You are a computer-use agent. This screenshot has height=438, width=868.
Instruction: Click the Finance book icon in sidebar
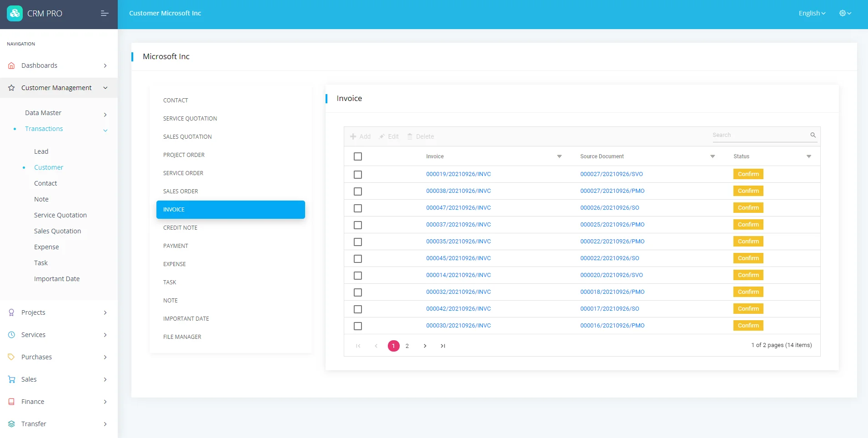[x=11, y=401]
